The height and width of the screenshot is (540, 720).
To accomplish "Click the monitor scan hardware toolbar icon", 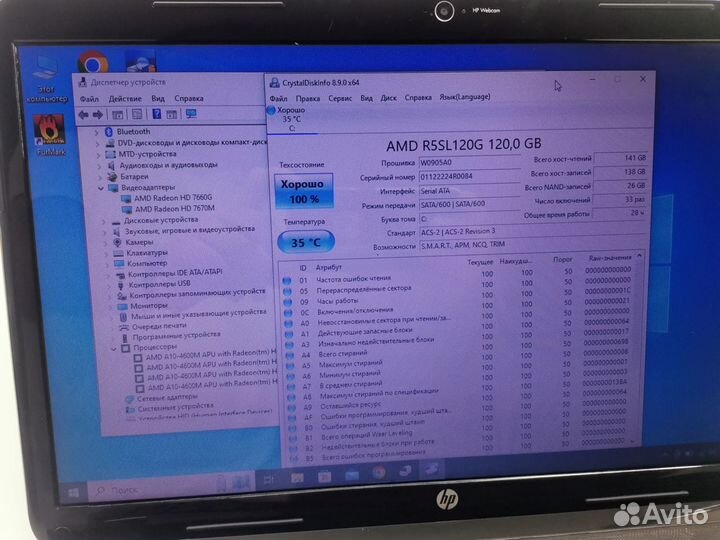I will (191, 113).
